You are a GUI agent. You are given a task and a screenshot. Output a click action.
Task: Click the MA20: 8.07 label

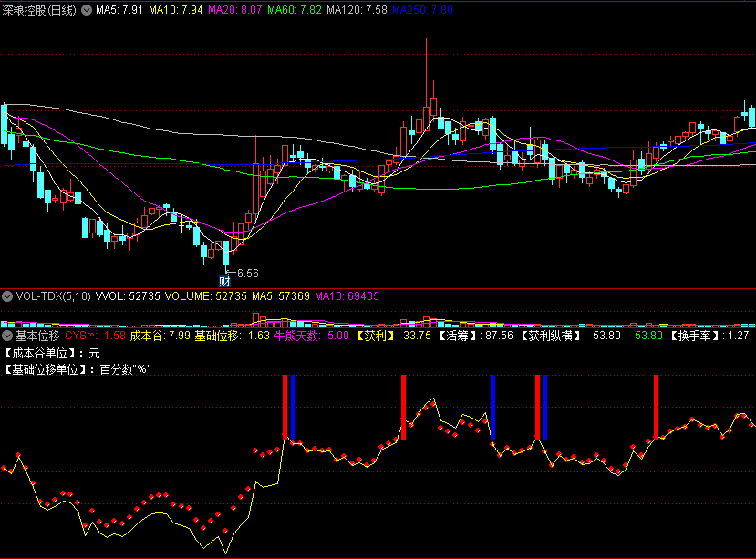pos(234,10)
